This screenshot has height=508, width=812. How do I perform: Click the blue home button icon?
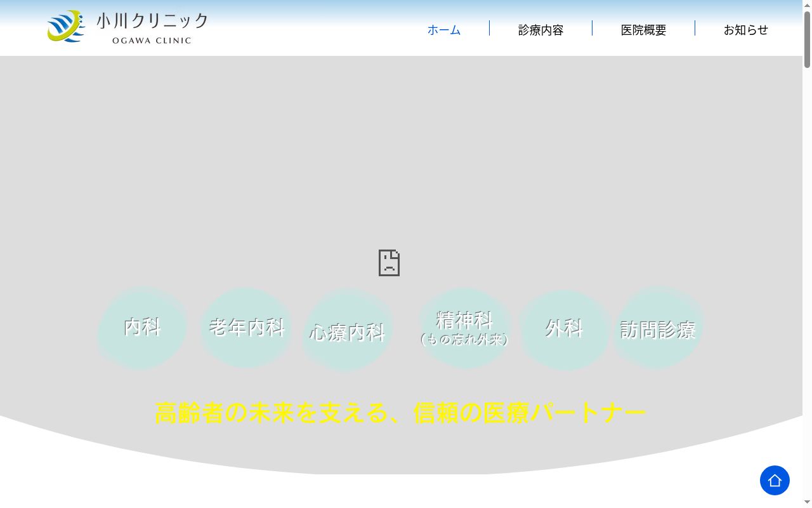(x=775, y=480)
